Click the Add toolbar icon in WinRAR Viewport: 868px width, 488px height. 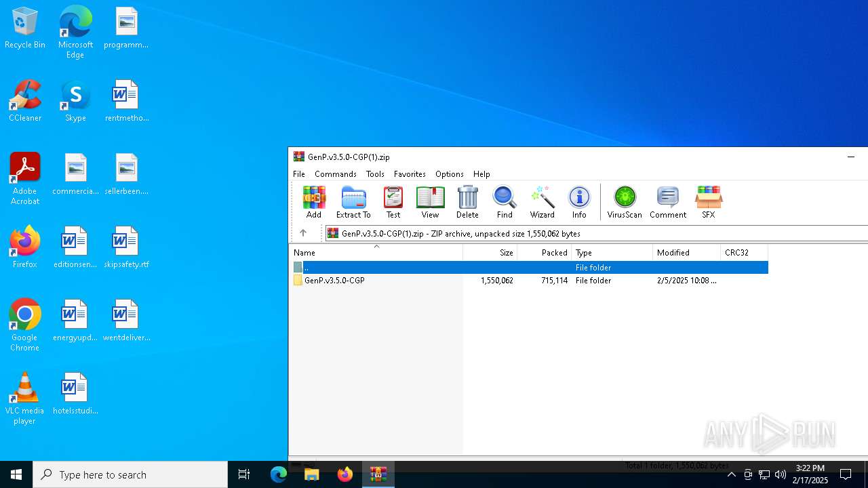point(313,202)
